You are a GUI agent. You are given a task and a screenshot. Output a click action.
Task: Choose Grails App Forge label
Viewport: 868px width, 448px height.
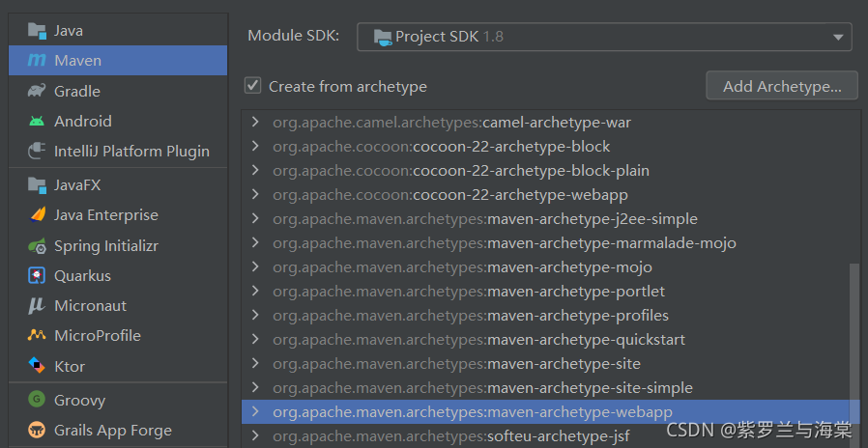(x=113, y=430)
